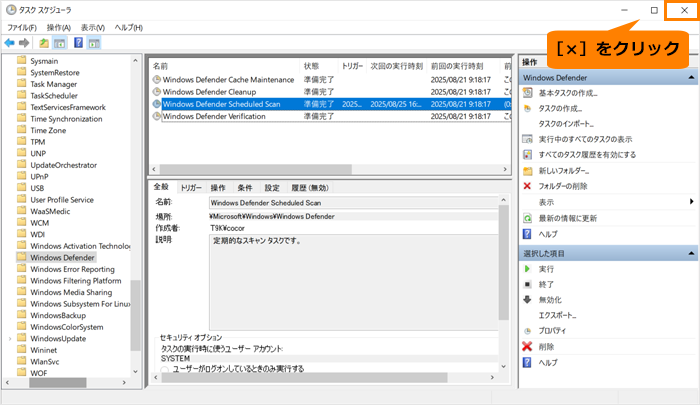Click tree pane scroll up arrow
Screen dimensions: 700x405
point(135,60)
